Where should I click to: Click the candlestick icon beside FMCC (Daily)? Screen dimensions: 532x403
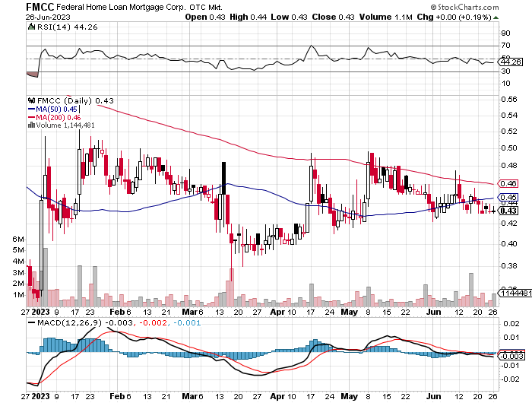tap(32, 100)
